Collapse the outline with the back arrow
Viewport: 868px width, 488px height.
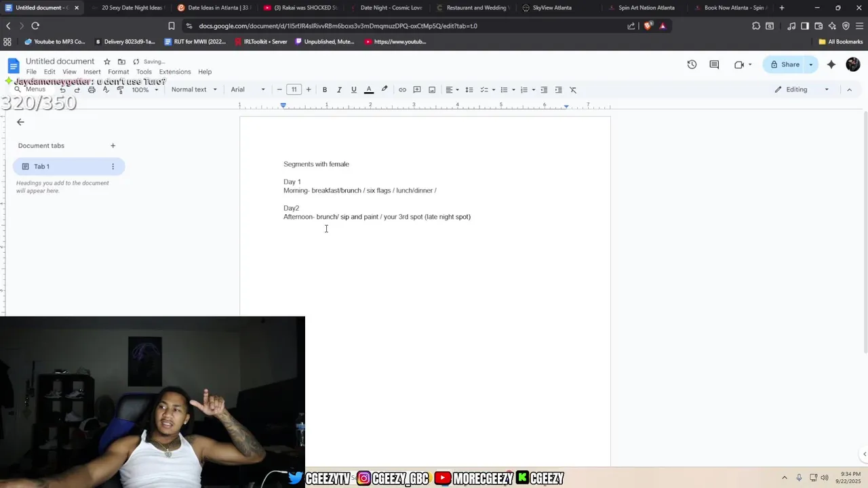click(x=20, y=122)
